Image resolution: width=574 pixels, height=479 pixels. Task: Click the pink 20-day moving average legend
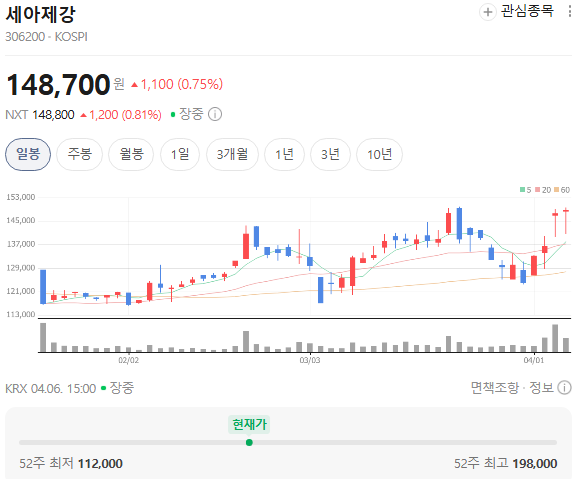[x=543, y=190]
